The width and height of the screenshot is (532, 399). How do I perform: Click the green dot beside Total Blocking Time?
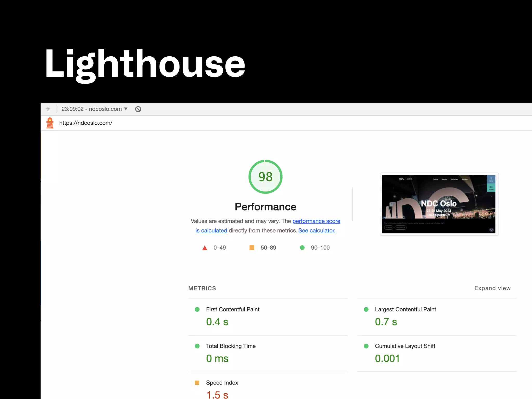(x=197, y=346)
